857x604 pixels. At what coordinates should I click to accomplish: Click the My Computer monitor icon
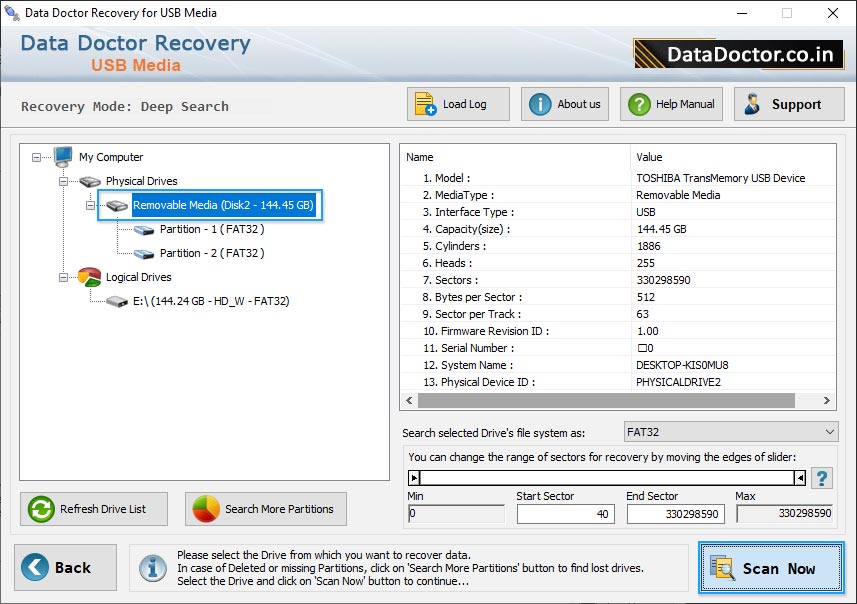click(63, 157)
